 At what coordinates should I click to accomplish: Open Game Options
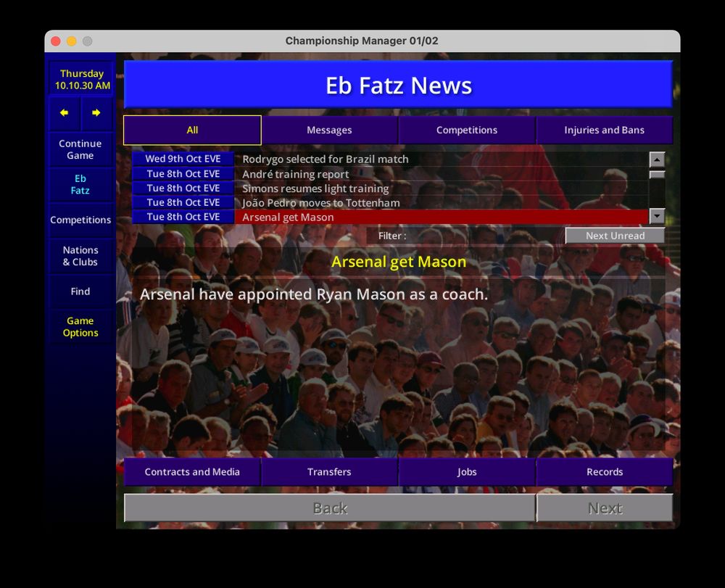[80, 327]
